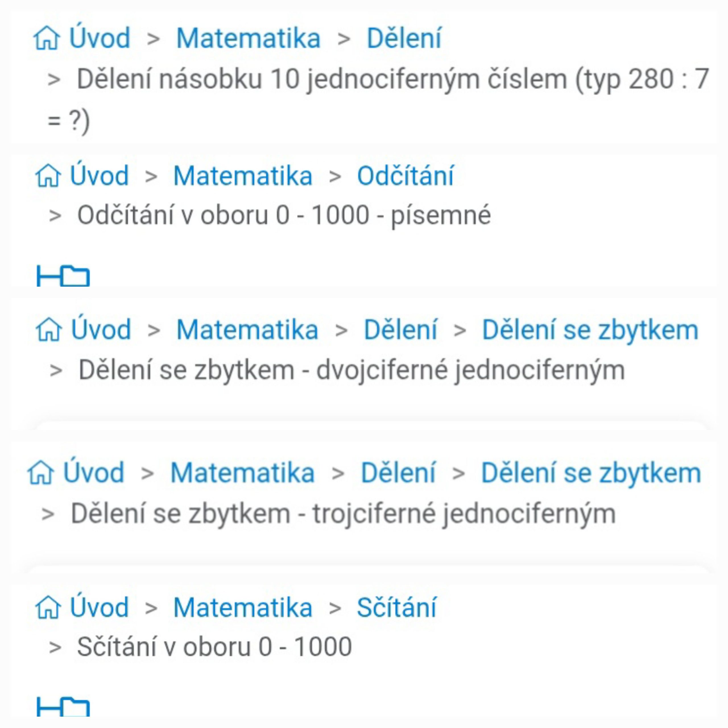Click Matematika in the Odčítání breadcrumb

[x=243, y=176]
